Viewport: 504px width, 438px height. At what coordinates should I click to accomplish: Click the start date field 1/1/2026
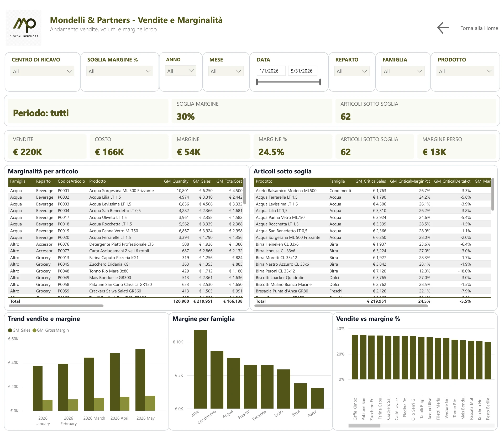click(271, 71)
